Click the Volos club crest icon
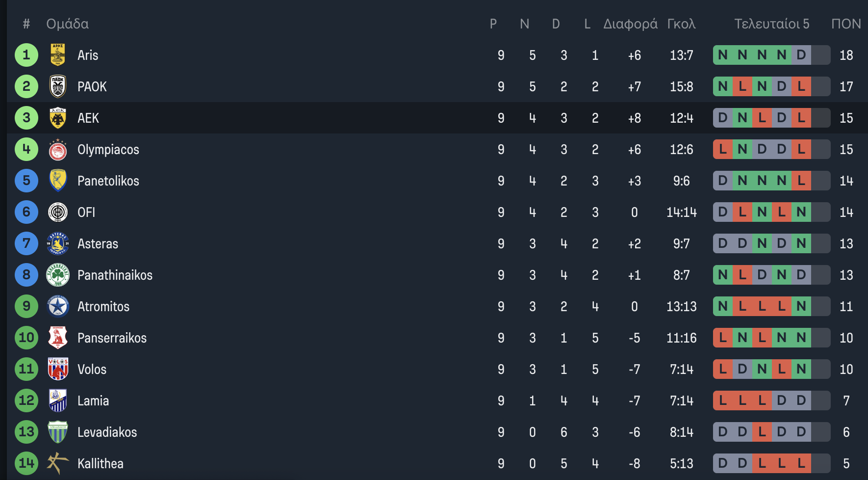 pos(58,369)
